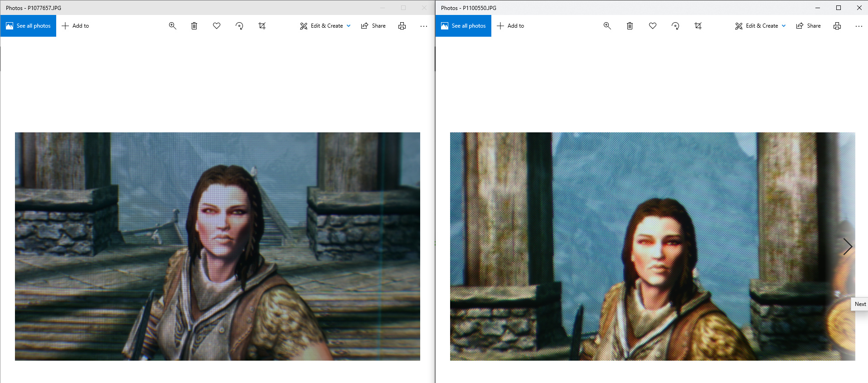This screenshot has width=868, height=383.
Task: Rotate icon in P1100550.JPG window
Action: click(x=675, y=26)
